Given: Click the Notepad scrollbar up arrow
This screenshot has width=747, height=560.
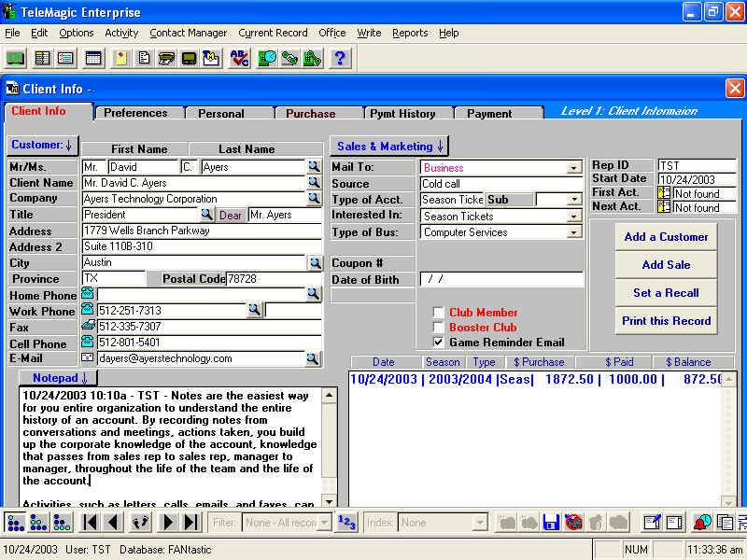Looking at the screenshot, I should pyautogui.click(x=330, y=395).
